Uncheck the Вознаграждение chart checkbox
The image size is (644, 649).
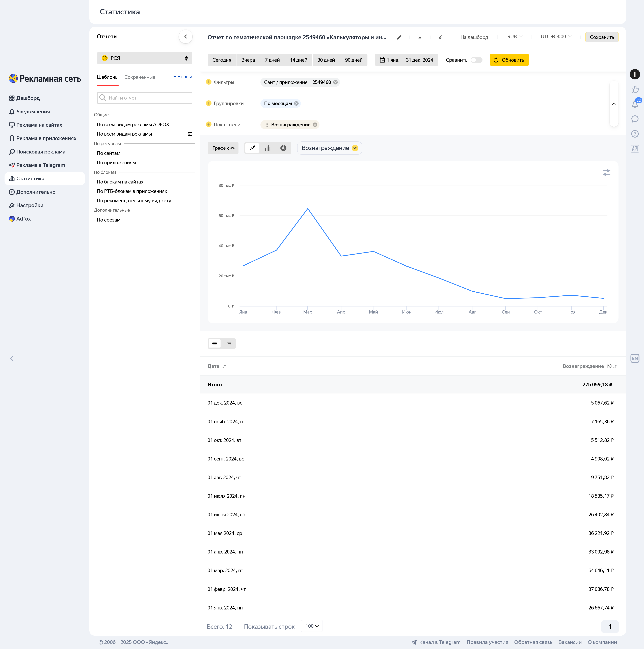pyautogui.click(x=355, y=148)
